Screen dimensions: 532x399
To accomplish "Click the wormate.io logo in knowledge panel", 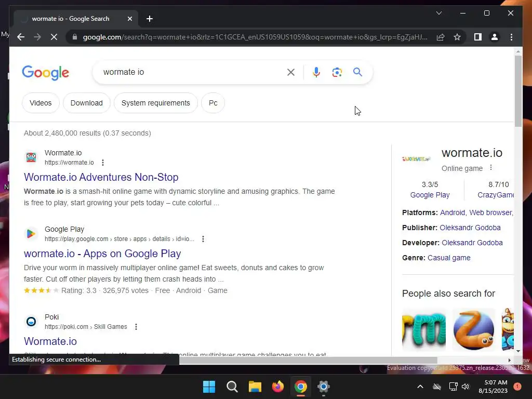I will click(x=416, y=159).
